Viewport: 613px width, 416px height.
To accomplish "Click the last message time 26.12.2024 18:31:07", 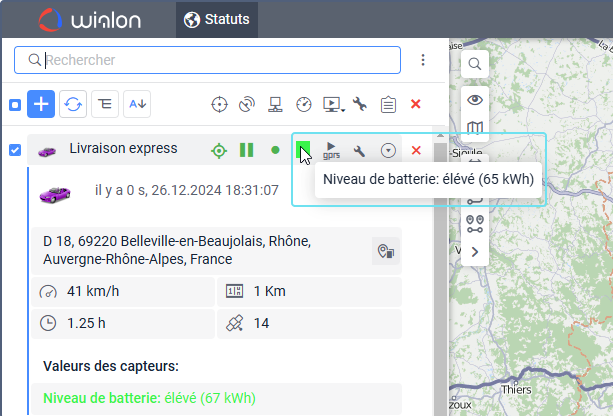I will tap(215, 190).
